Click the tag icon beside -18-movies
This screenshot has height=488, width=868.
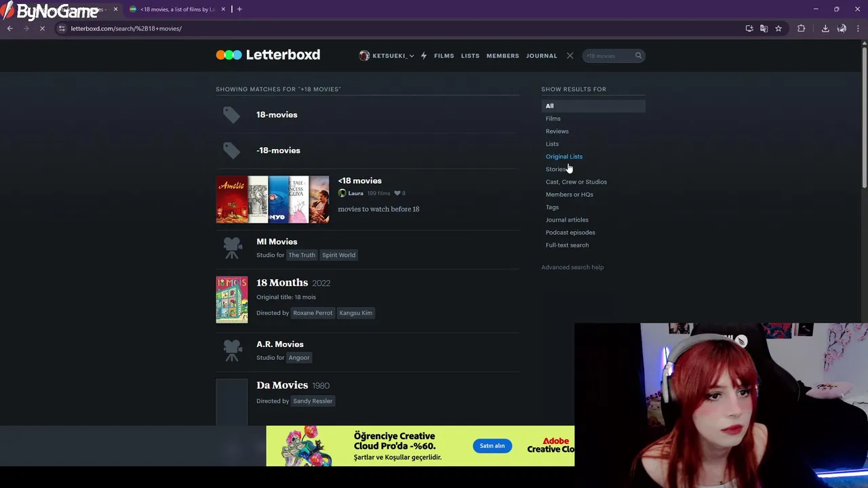click(x=231, y=150)
